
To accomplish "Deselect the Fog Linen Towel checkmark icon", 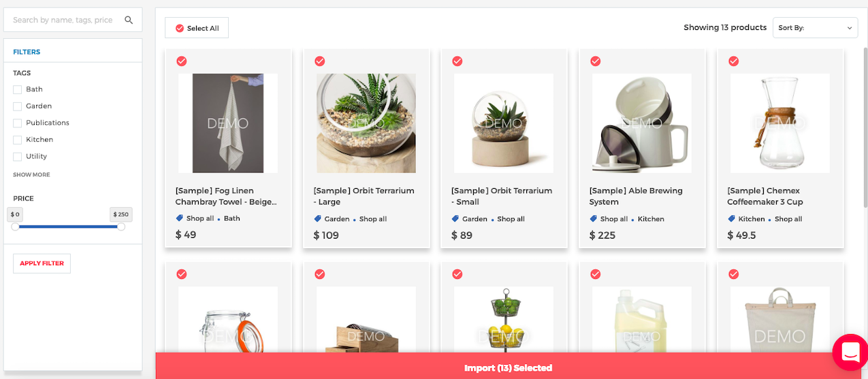I will click(182, 61).
